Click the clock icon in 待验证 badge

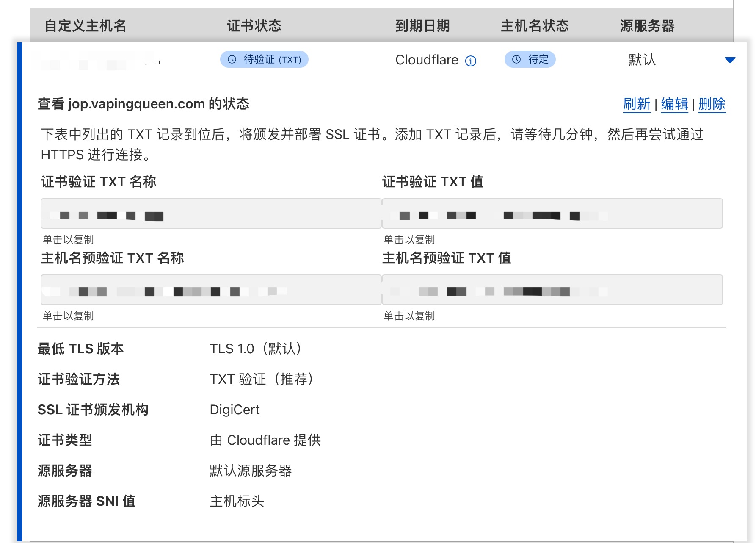click(232, 59)
